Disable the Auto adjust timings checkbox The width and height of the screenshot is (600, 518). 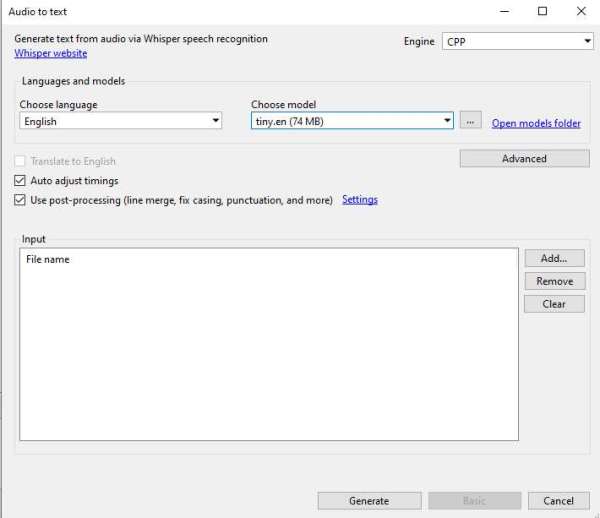coord(21,181)
